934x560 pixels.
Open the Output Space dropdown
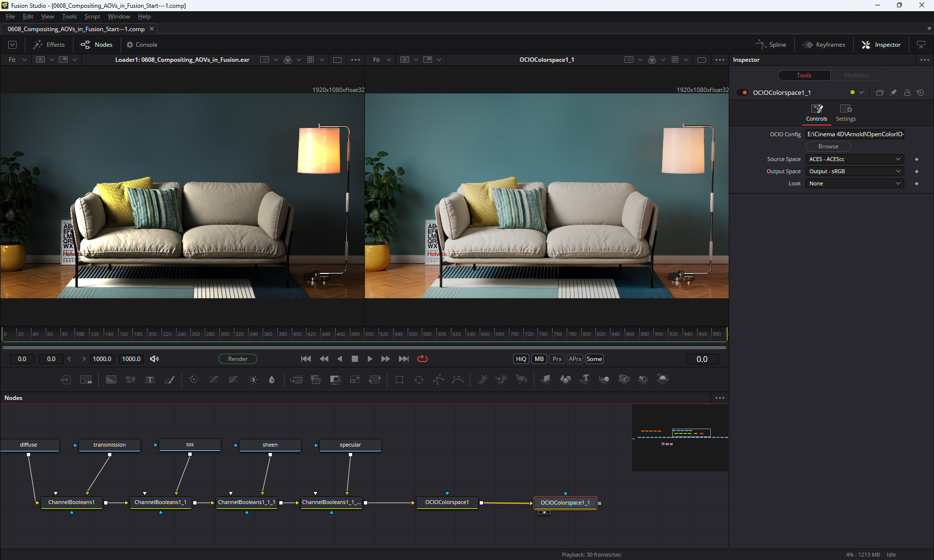pyautogui.click(x=855, y=171)
